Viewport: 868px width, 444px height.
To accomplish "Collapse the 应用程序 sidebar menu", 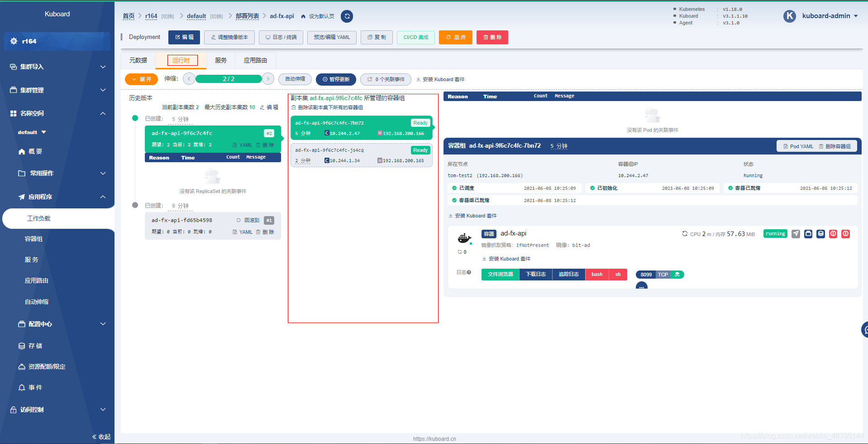I will coord(57,197).
